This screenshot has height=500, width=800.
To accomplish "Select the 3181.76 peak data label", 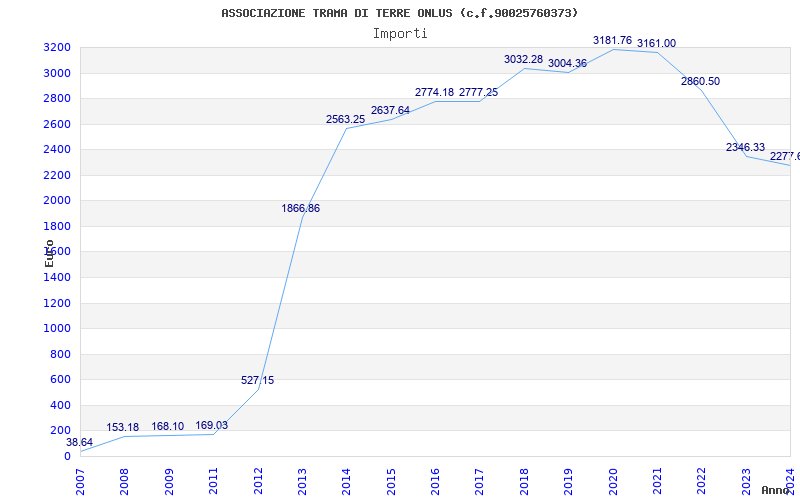I will click(612, 40).
